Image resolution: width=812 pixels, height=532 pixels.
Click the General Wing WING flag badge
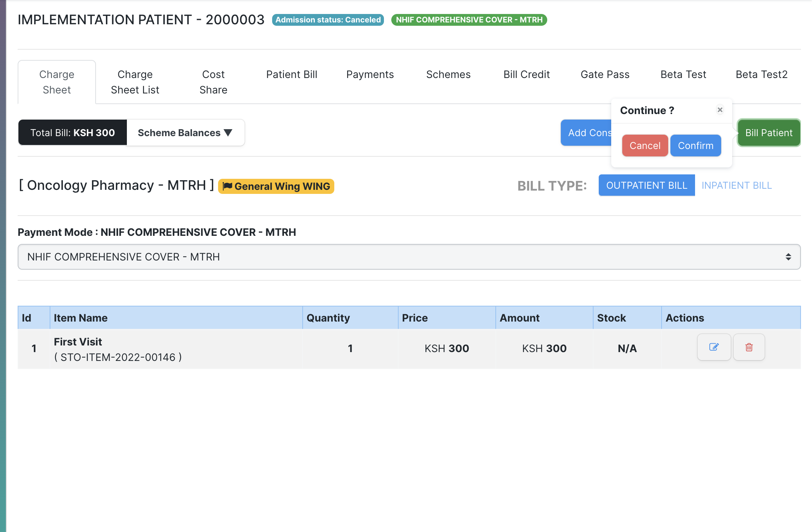tap(276, 186)
